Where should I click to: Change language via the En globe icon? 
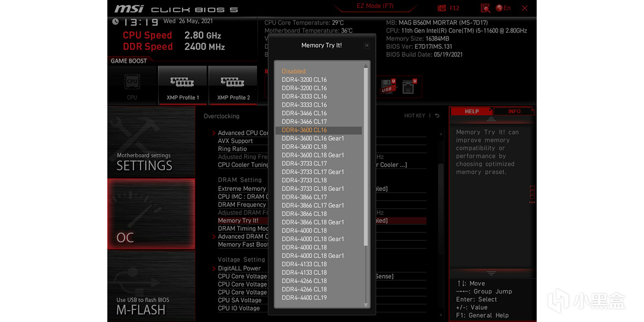503,8
